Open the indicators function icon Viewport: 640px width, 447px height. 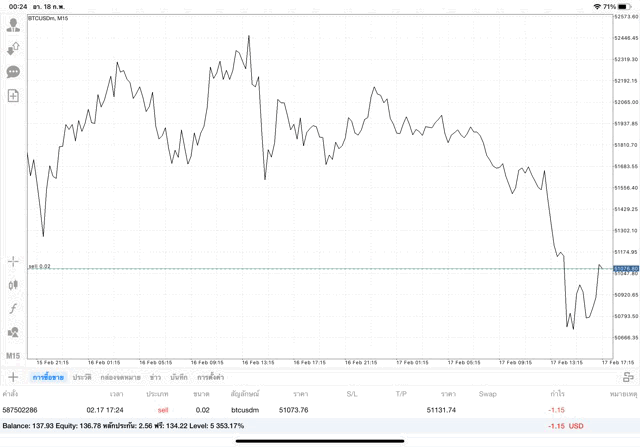pos(13,308)
